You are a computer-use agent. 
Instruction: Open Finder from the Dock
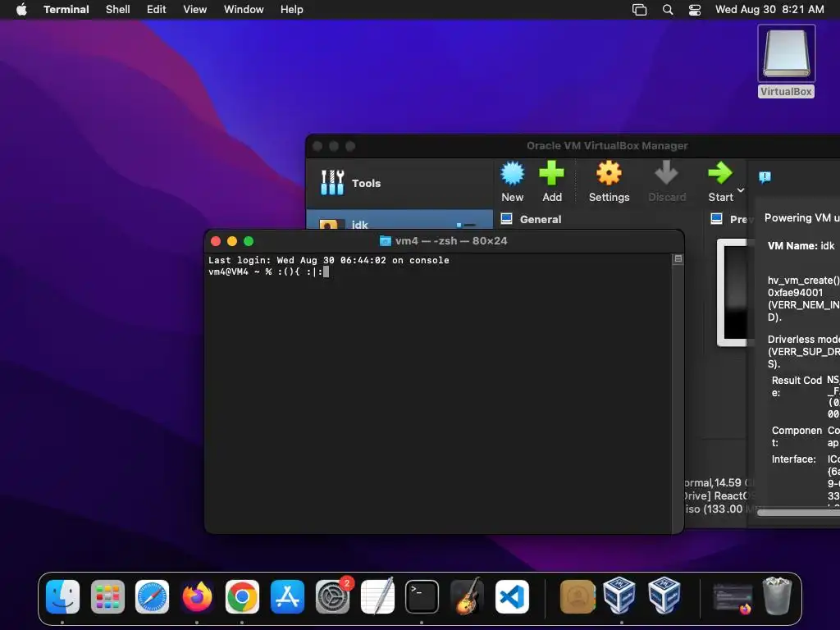click(62, 597)
